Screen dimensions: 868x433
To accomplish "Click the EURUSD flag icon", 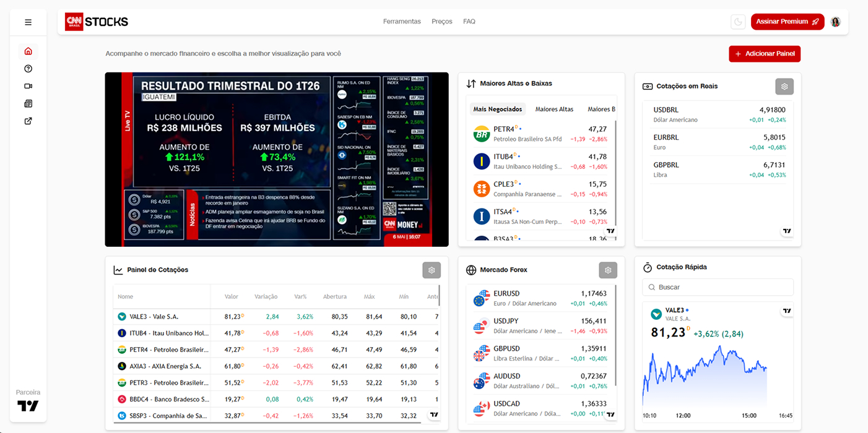I will point(482,298).
